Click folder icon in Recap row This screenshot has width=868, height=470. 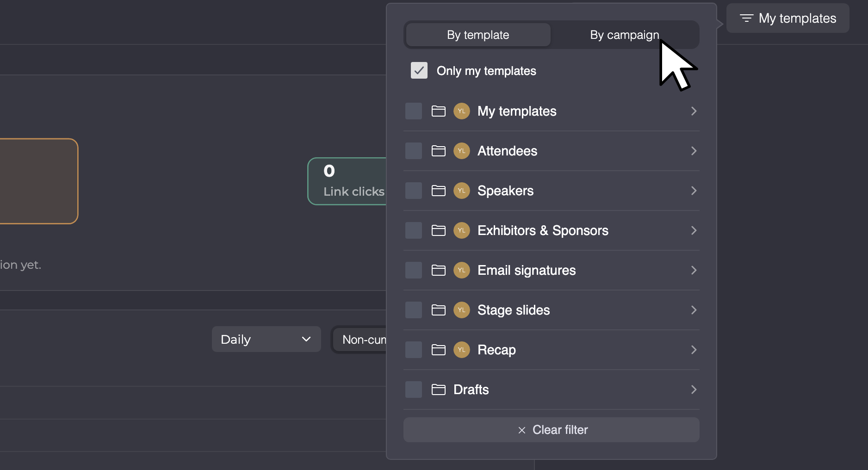pyautogui.click(x=439, y=350)
